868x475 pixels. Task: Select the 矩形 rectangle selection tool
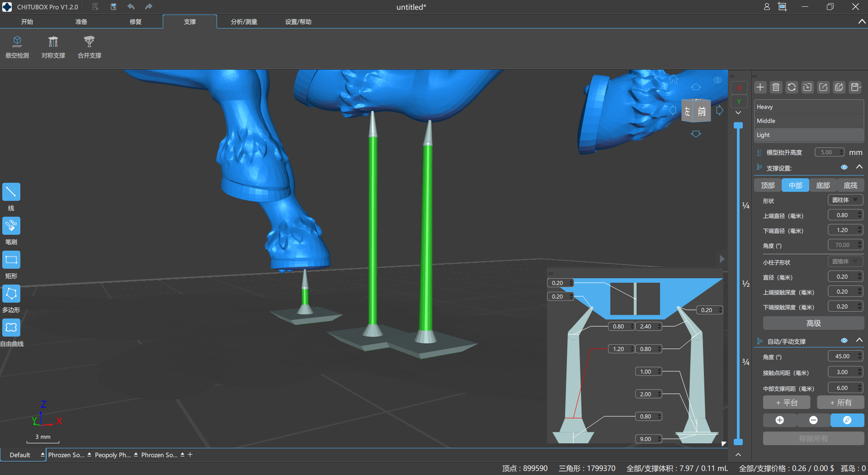pos(11,260)
